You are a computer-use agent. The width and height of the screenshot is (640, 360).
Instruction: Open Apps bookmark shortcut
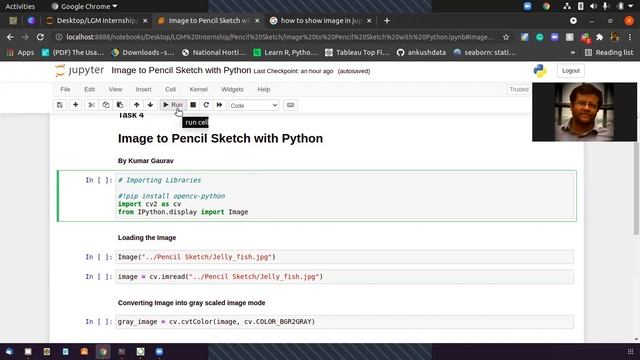coord(20,52)
